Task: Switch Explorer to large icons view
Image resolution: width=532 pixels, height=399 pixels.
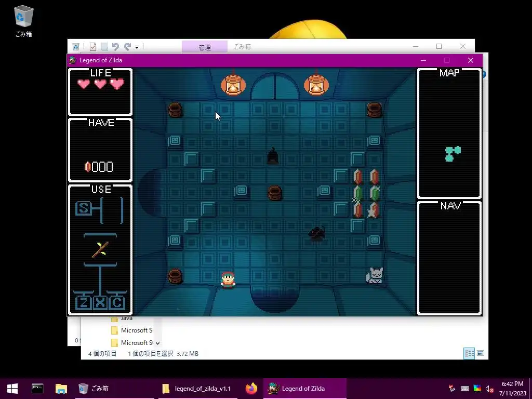Action: (481, 353)
